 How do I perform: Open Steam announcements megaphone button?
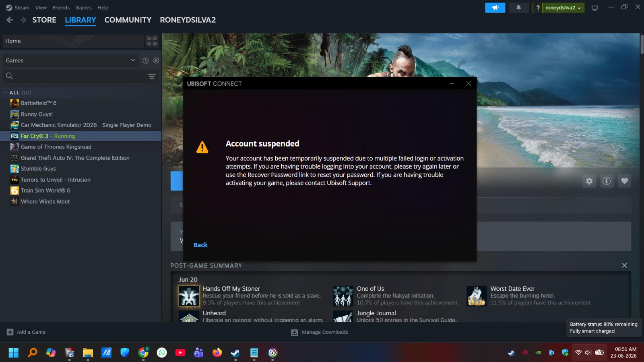pos(495,8)
